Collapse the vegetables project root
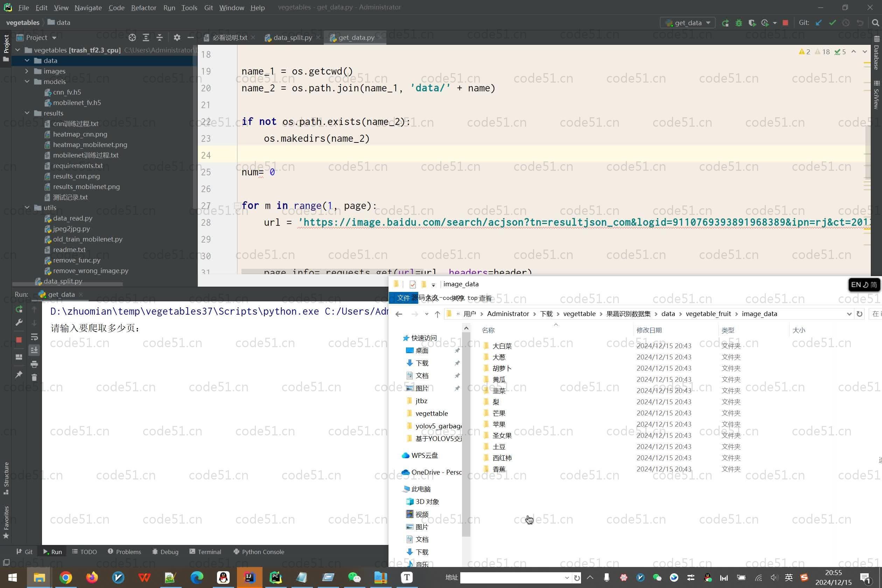The image size is (882, 588). click(17, 50)
